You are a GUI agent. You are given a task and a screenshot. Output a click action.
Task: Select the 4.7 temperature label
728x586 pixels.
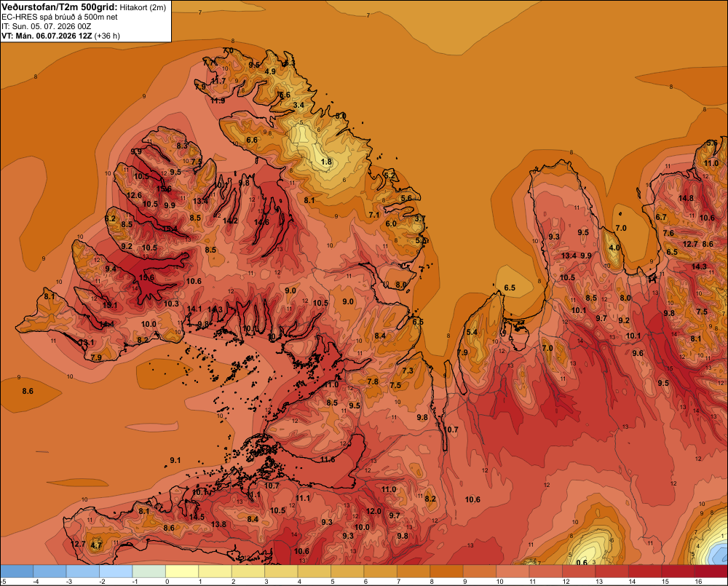pyautogui.click(x=96, y=546)
